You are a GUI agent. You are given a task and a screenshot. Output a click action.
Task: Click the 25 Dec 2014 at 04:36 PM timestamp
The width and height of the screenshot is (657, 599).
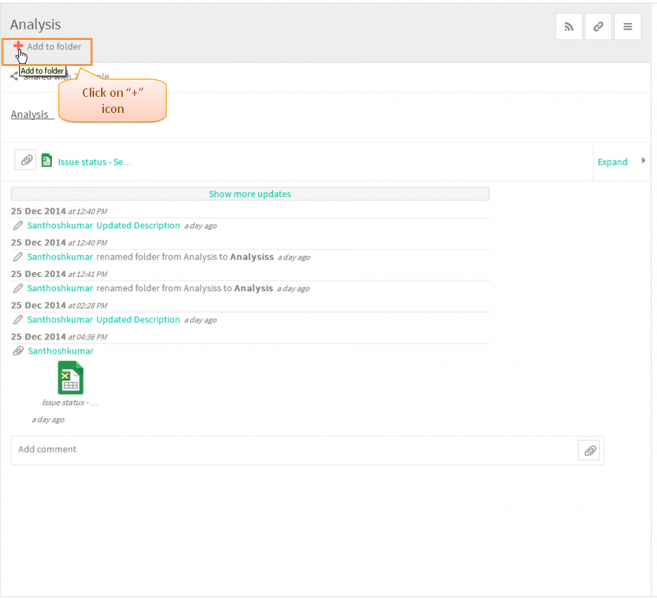[59, 337]
